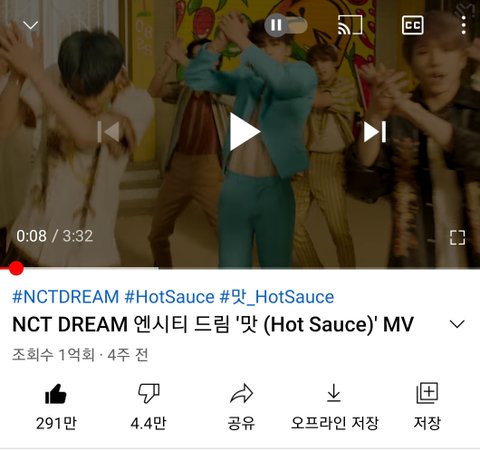
Task: Expand the video description chevron
Action: point(457,324)
